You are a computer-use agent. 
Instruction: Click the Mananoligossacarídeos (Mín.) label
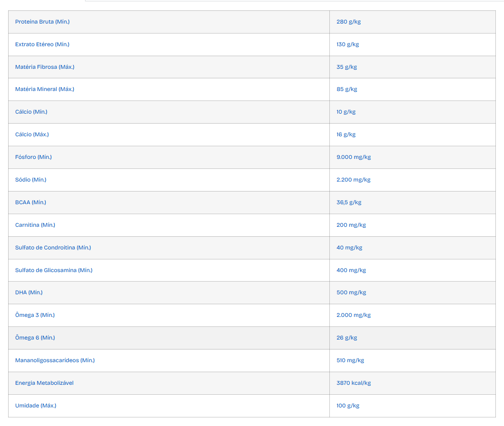point(55,360)
